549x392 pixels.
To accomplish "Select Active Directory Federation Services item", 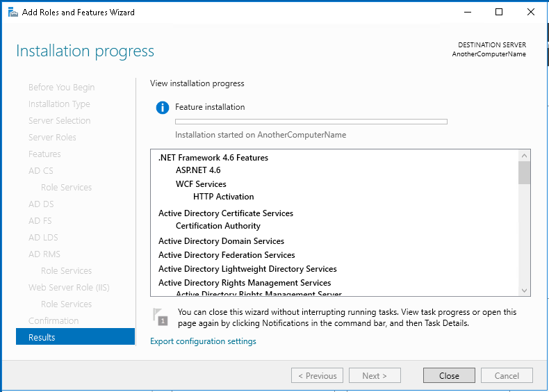I will click(227, 255).
